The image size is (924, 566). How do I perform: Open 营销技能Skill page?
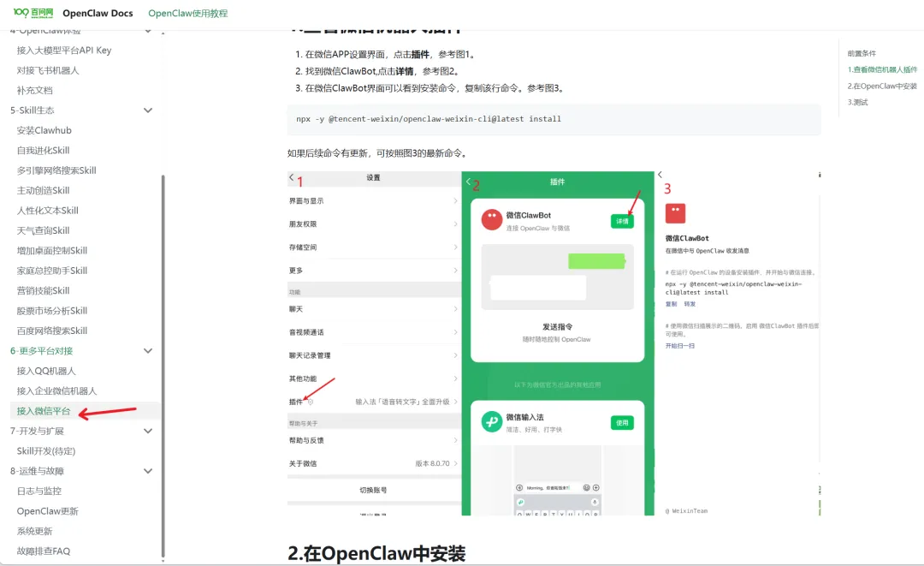pos(43,290)
